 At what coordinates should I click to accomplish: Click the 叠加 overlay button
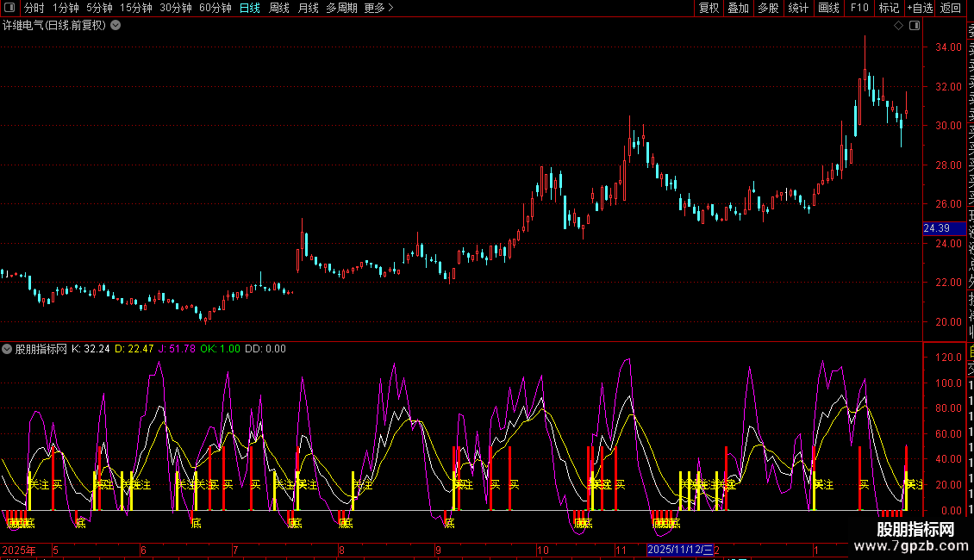click(x=738, y=8)
